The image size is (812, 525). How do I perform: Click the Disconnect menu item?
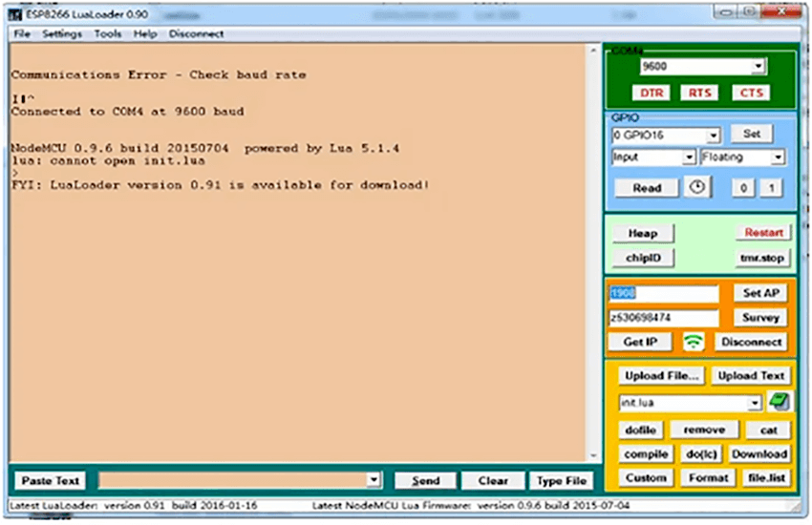pyautogui.click(x=196, y=33)
